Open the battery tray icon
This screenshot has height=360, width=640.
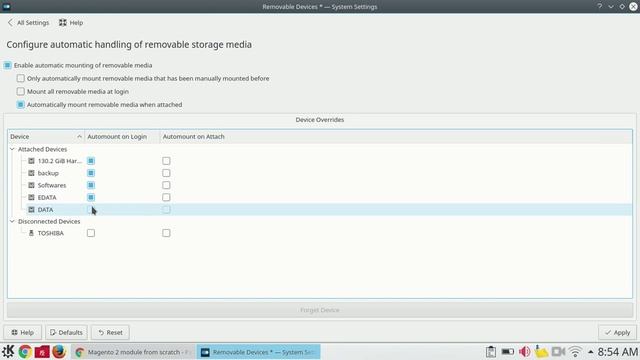pos(508,352)
